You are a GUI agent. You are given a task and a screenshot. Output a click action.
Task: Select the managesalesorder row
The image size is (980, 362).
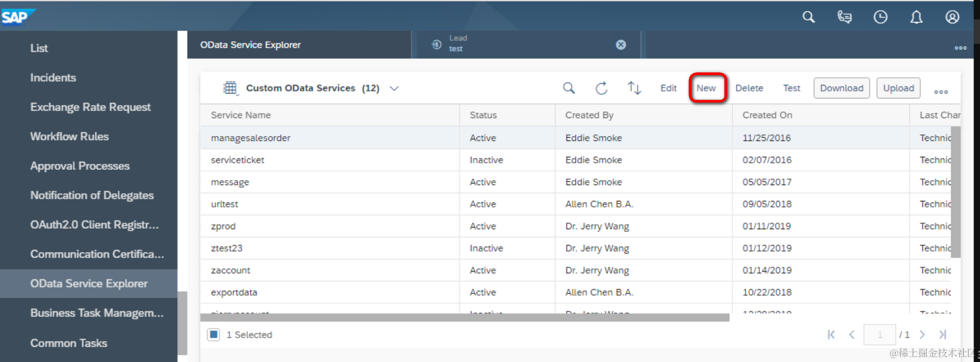pyautogui.click(x=575, y=138)
